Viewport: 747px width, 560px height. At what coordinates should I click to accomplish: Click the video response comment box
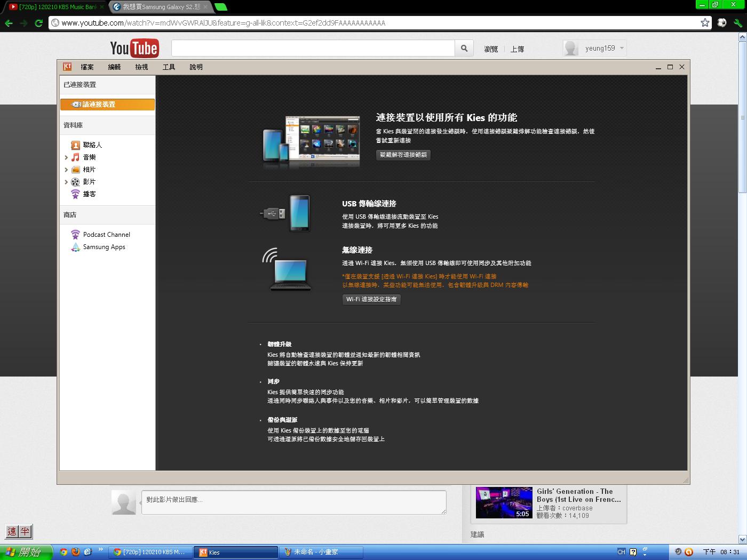[x=294, y=502]
